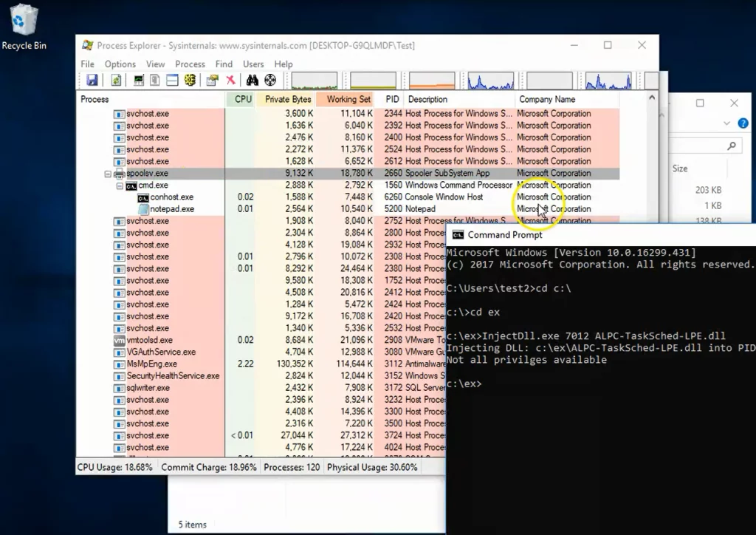Sort by the Description column header
The height and width of the screenshot is (535, 756).
pyautogui.click(x=459, y=99)
